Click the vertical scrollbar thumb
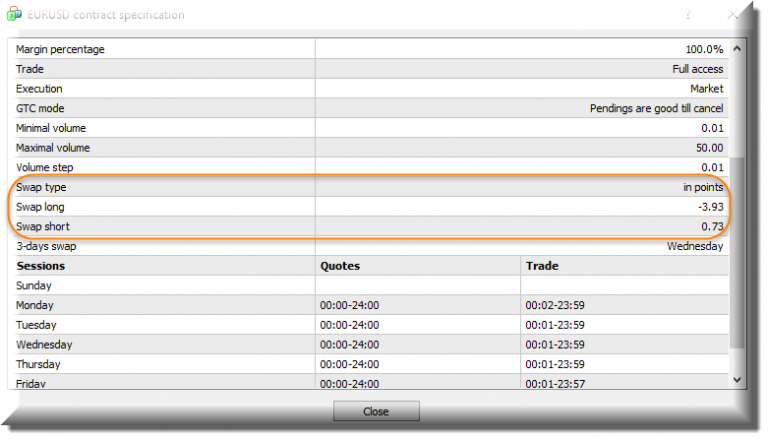 coord(737,252)
